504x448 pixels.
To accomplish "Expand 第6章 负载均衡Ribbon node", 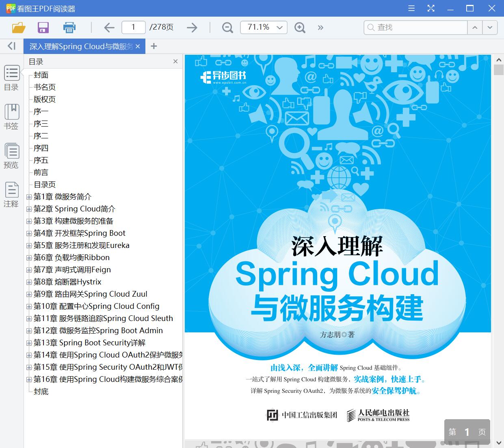I will point(29,258).
